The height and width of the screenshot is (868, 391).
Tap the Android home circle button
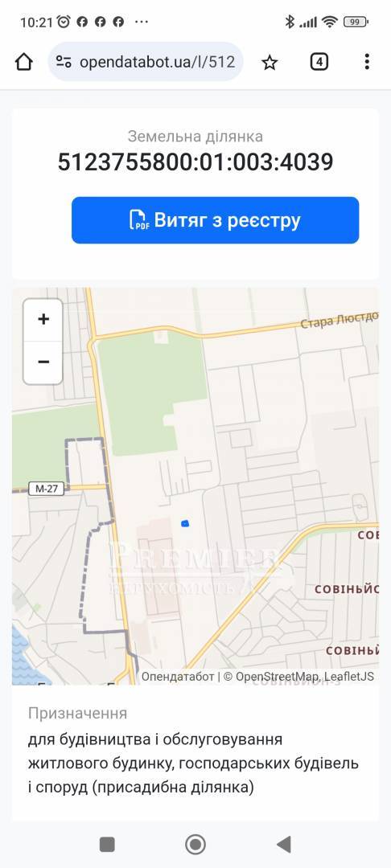click(195, 844)
